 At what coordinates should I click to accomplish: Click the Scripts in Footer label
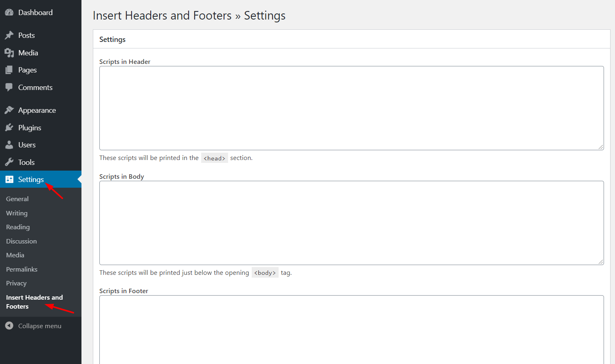[x=124, y=291]
